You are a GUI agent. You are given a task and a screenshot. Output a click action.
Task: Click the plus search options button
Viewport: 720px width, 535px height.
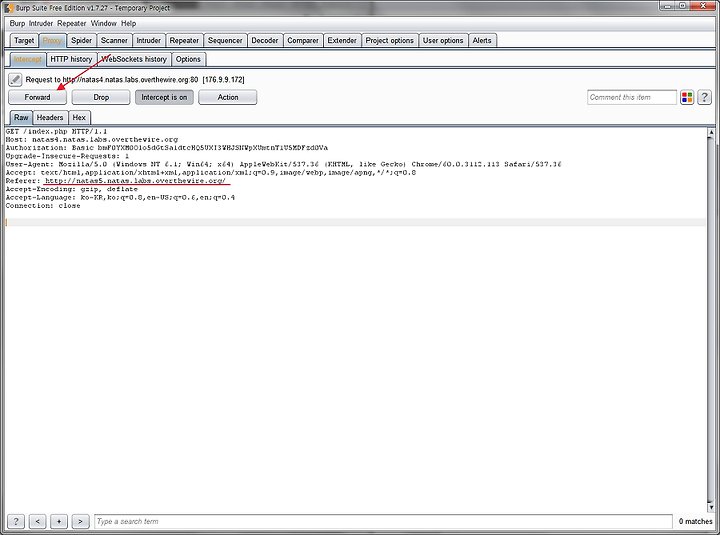pos(59,521)
